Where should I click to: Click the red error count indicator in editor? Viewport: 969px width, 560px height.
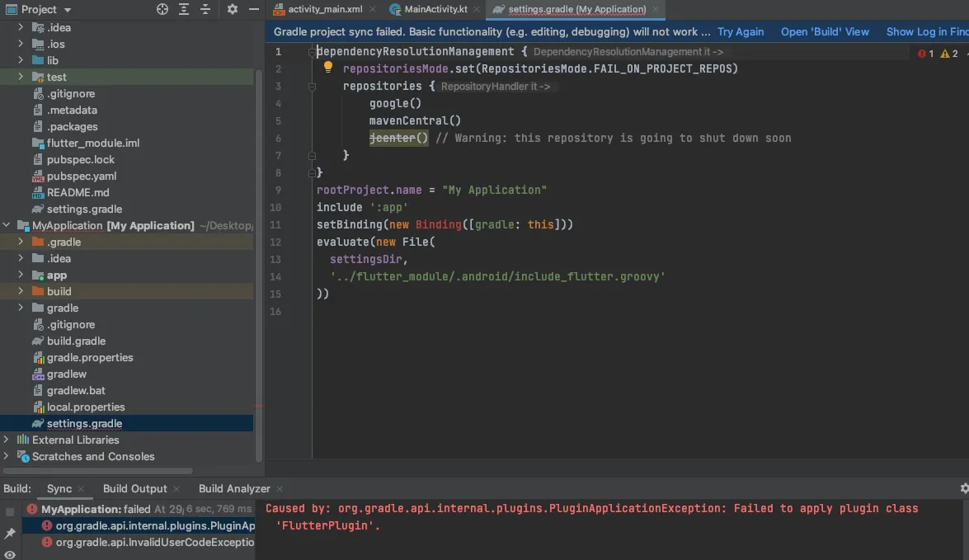925,54
